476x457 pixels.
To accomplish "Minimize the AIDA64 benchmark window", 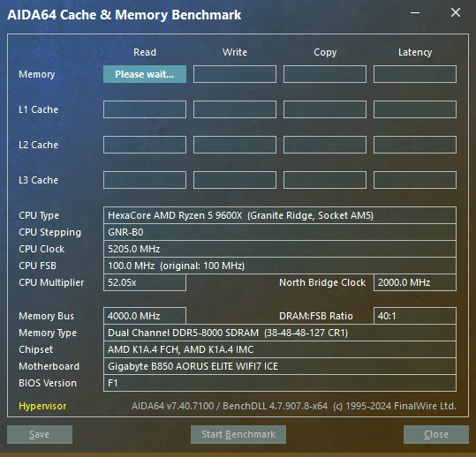I will pyautogui.click(x=415, y=12).
